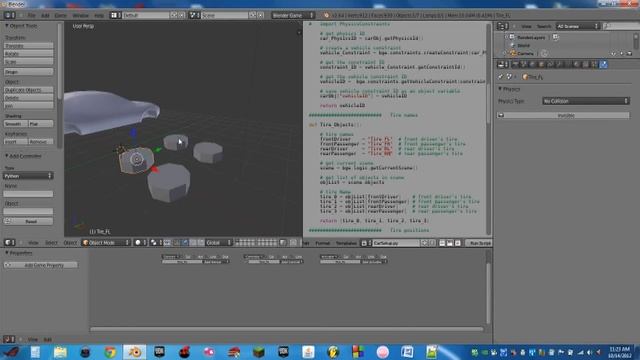
Task: Click the Origin button in Object Tools
Action: click(x=29, y=72)
